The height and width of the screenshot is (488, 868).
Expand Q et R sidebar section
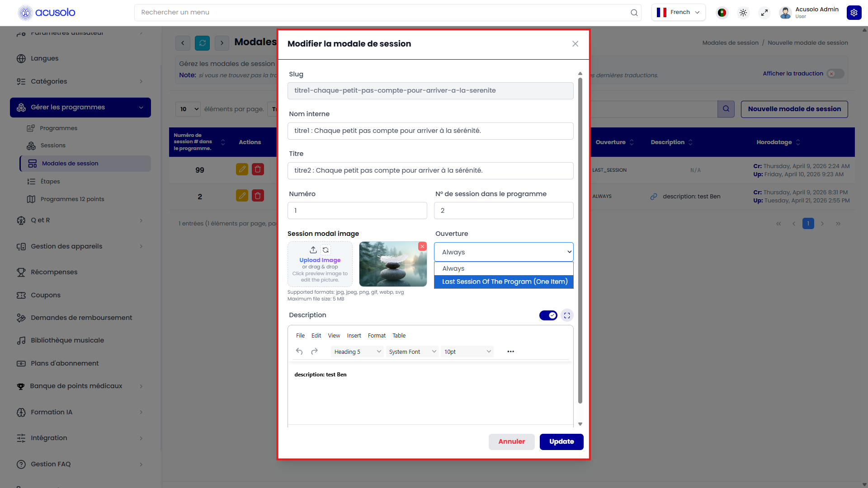point(80,221)
